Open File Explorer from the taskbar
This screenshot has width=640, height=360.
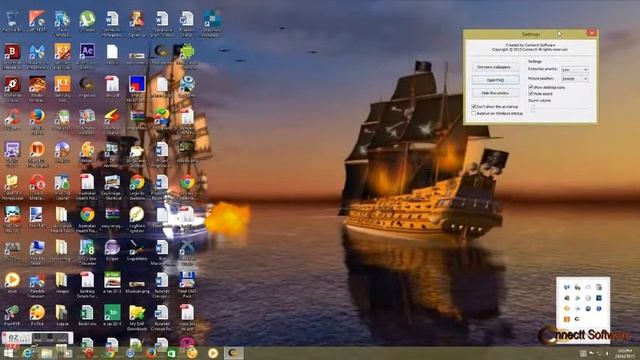[46, 353]
